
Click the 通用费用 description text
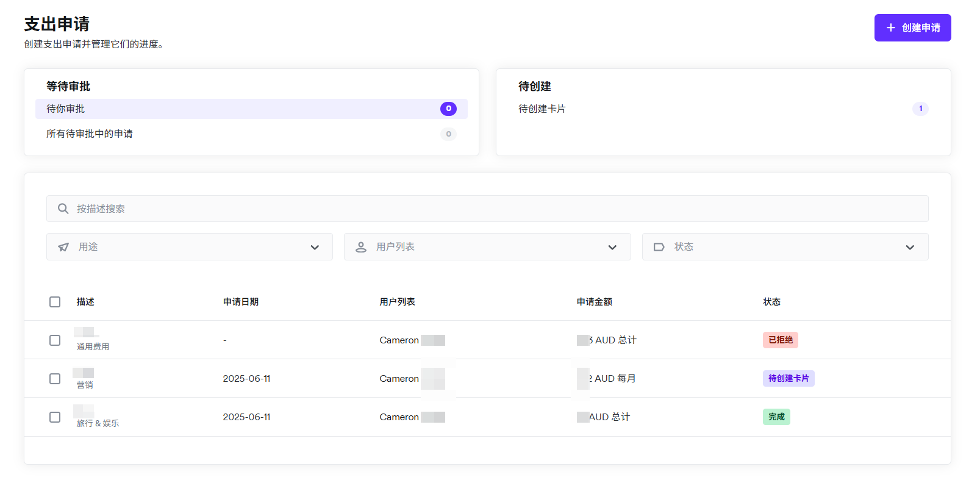pos(93,346)
